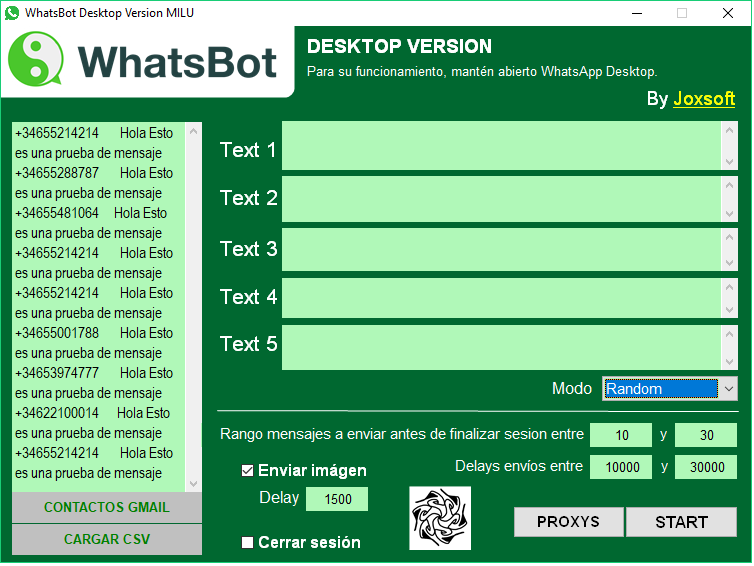Select contact number +34655001788

tap(57, 333)
